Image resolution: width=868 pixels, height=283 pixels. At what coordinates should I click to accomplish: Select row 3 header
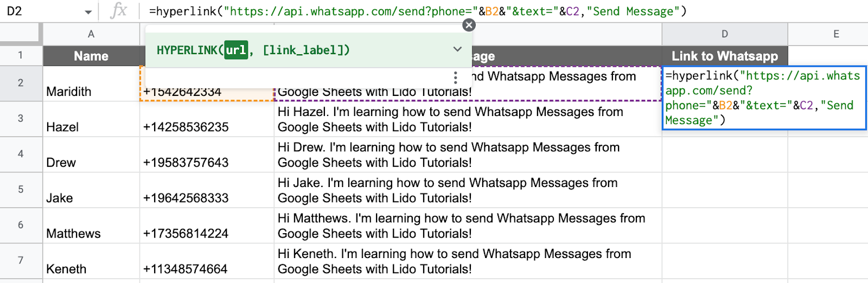point(21,119)
